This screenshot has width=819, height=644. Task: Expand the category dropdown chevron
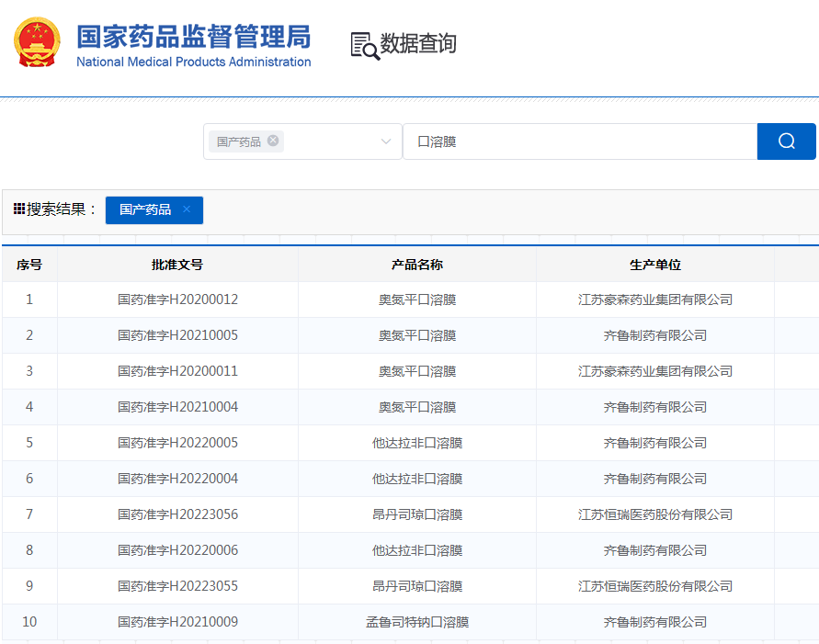386,141
